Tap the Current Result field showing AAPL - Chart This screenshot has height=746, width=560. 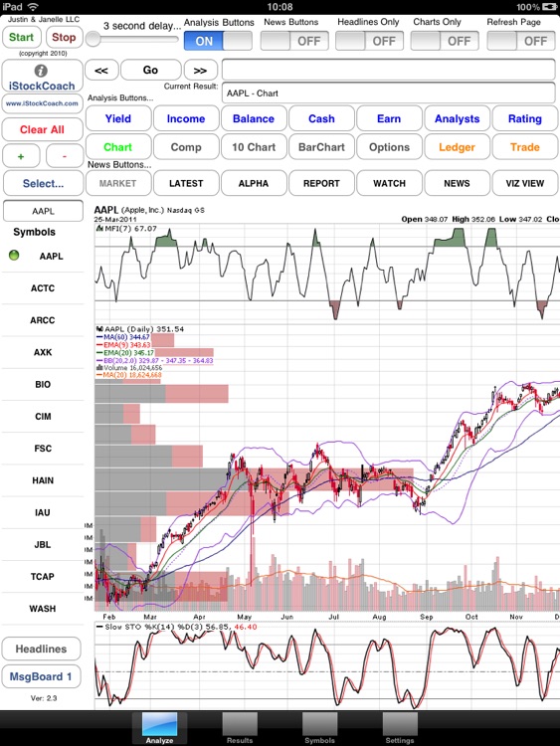pos(388,93)
